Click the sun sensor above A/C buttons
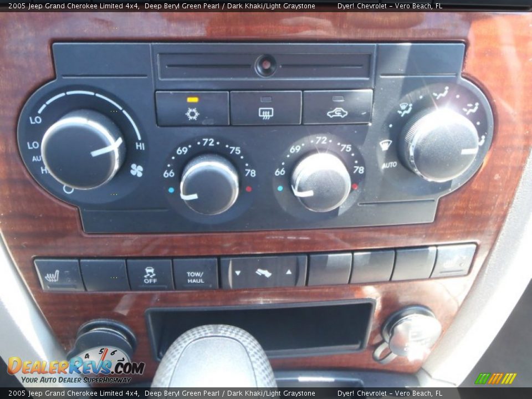The width and height of the screenshot is (532, 399). pos(265,65)
